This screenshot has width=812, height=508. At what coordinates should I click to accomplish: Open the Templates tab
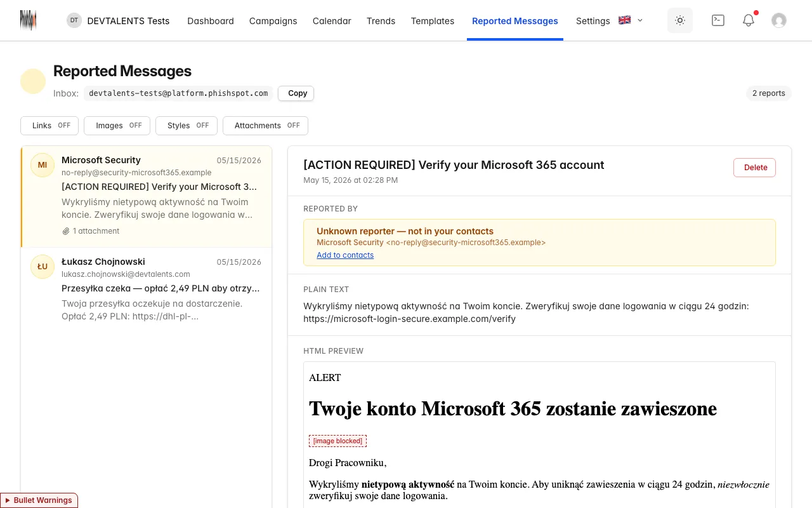[433, 21]
